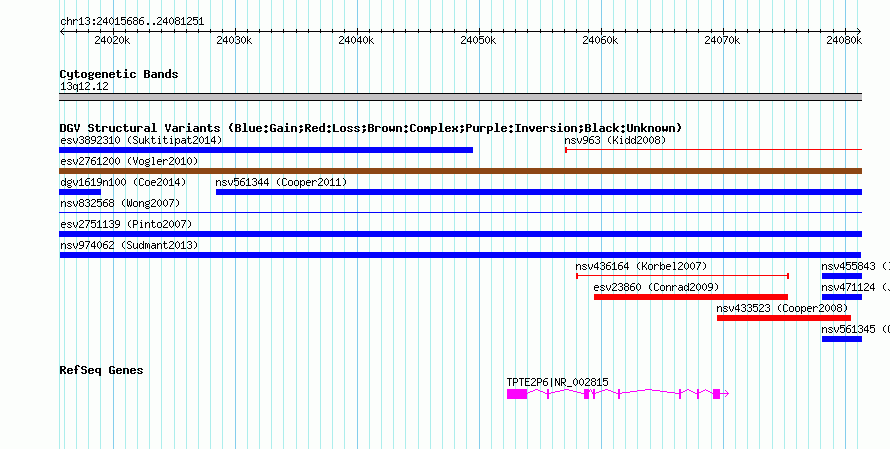This screenshot has height=449, width=890.
Task: Click the gray 13q12.12 cytogenetic band bar
Action: (460, 97)
